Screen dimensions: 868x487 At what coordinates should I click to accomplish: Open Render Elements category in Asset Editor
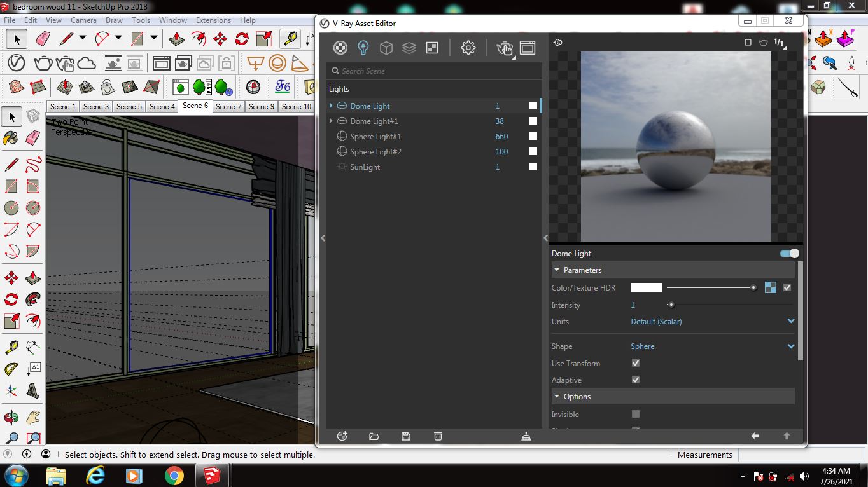pos(409,48)
